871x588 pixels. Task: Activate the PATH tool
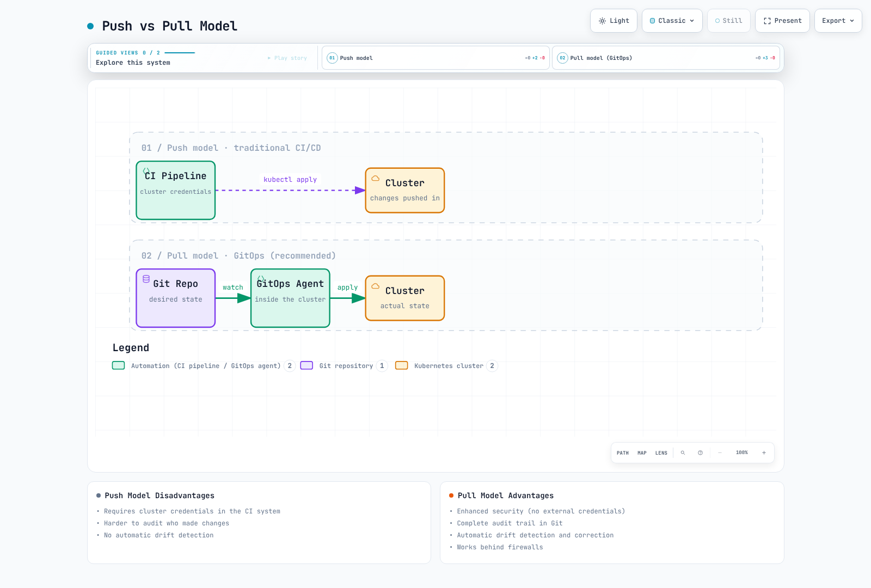[x=623, y=453]
